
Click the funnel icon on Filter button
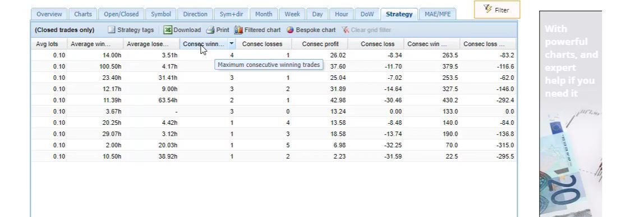[x=487, y=8]
